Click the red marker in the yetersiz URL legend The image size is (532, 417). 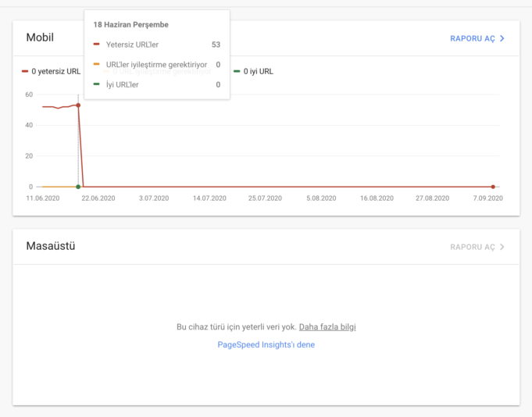25,72
